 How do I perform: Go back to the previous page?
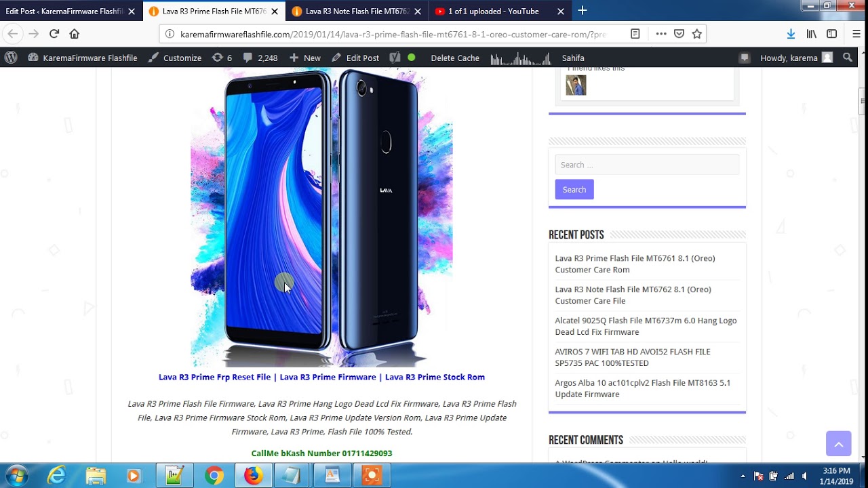(13, 34)
